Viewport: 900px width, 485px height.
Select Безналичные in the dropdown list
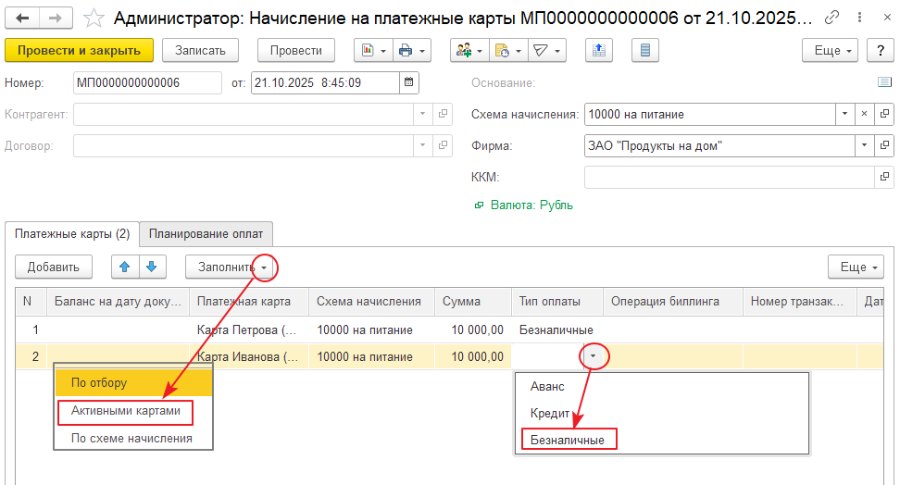click(x=568, y=440)
